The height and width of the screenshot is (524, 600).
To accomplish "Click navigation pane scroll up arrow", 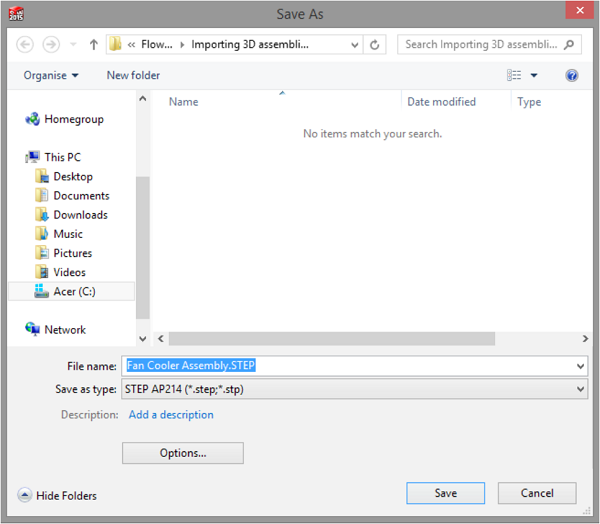I will click(x=143, y=99).
